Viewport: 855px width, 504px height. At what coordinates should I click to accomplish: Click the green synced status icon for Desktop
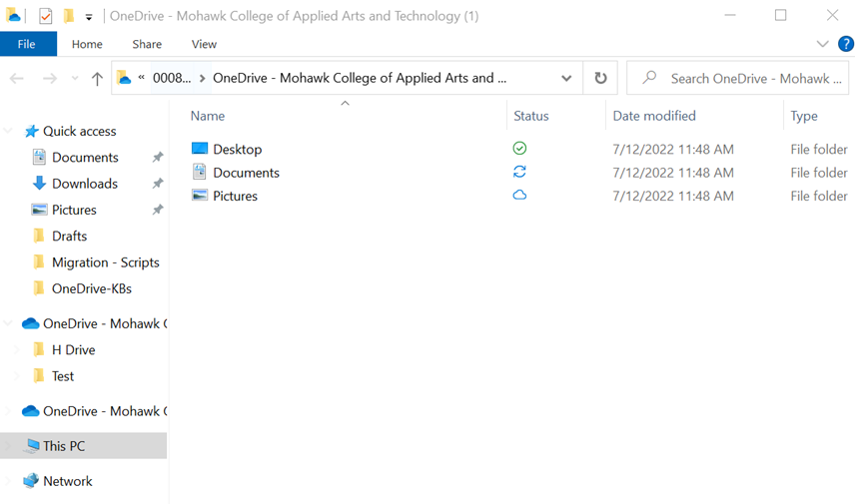click(519, 149)
